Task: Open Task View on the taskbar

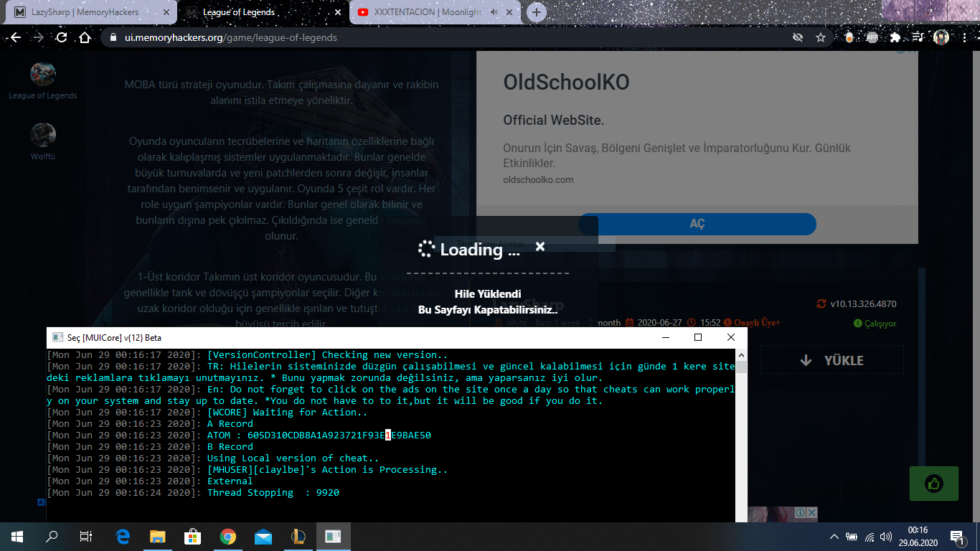Action: pyautogui.click(x=86, y=536)
